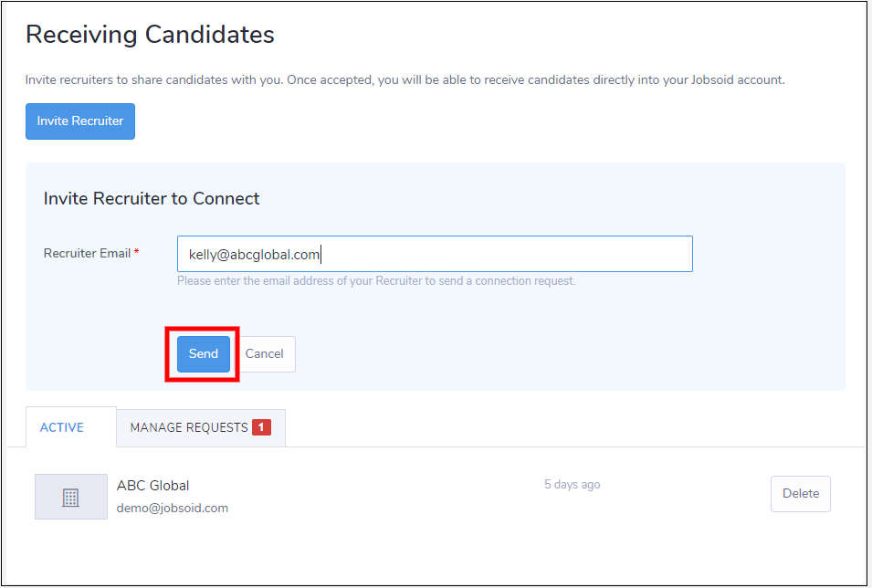Click the ABC Global company name

click(152, 486)
